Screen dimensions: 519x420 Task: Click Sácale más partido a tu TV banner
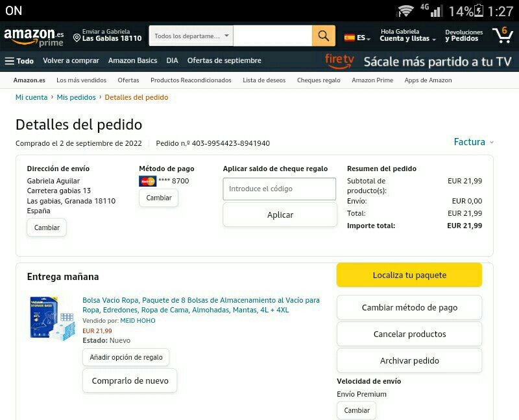pos(437,62)
